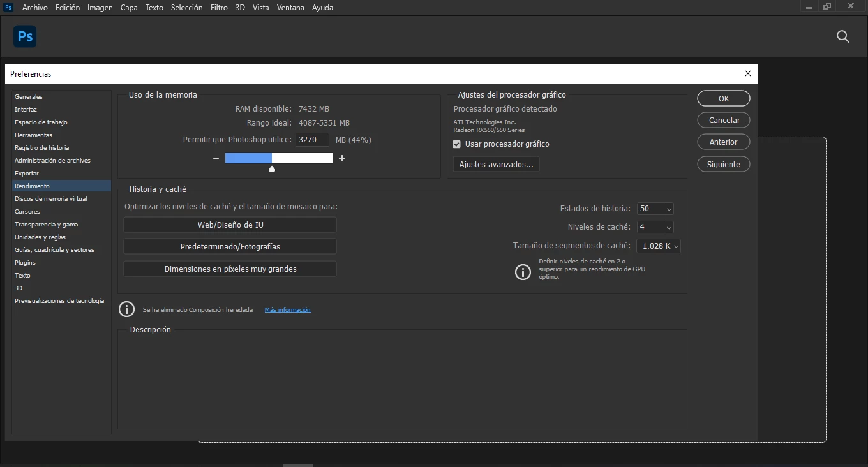Select the Rendimiento category

[x=61, y=186]
